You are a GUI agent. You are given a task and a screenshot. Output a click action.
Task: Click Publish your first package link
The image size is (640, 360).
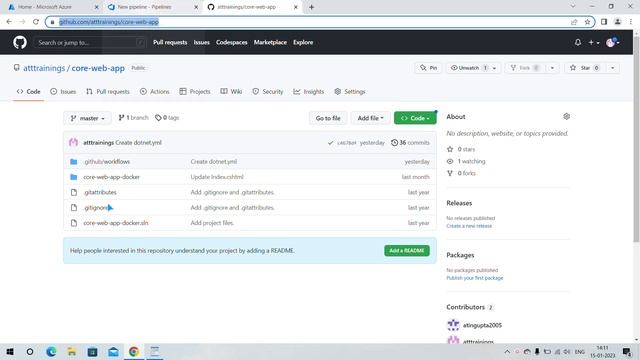coord(475,278)
